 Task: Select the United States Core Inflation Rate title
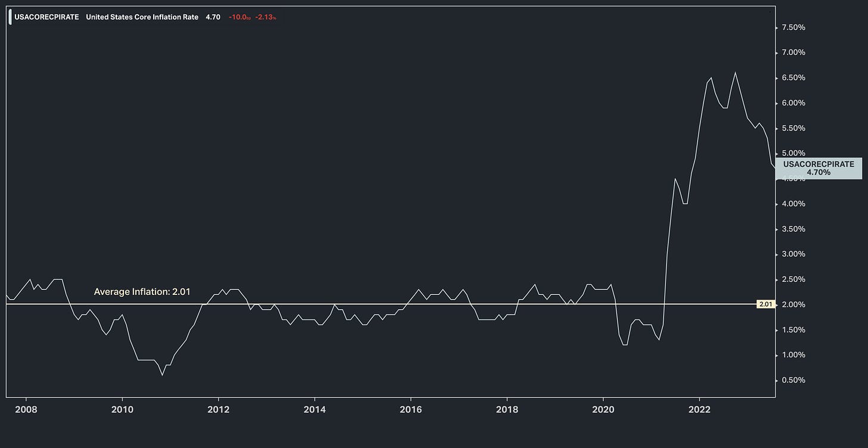142,17
